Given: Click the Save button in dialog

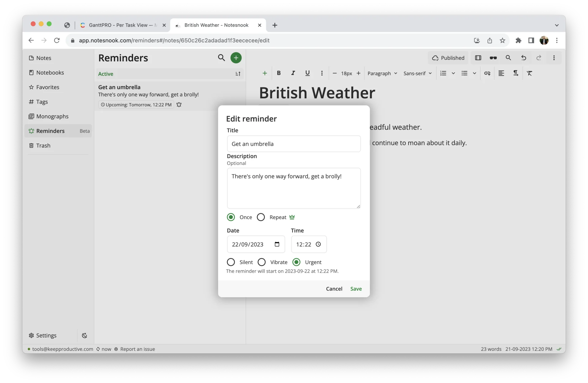Looking at the screenshot, I should (x=356, y=289).
